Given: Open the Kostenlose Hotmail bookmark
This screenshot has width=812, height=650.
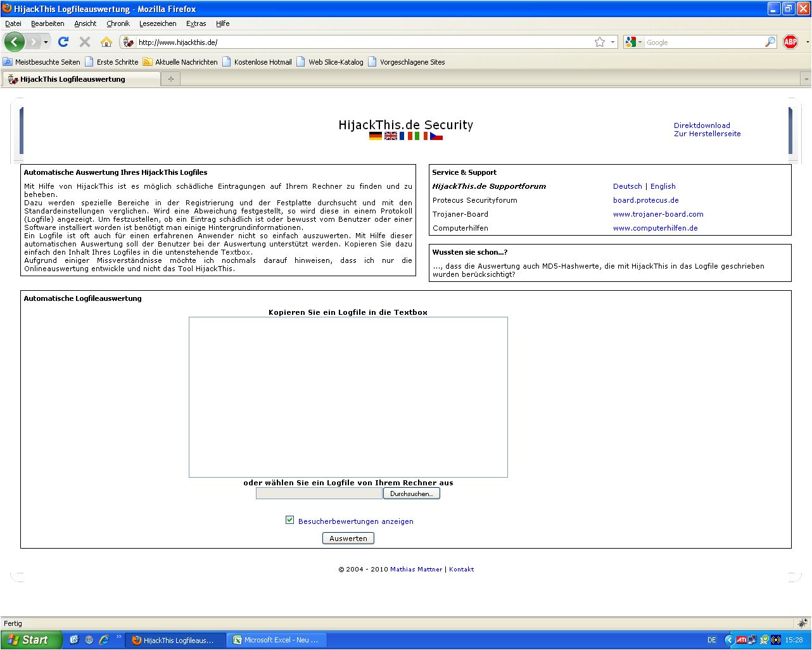Looking at the screenshot, I should (257, 62).
